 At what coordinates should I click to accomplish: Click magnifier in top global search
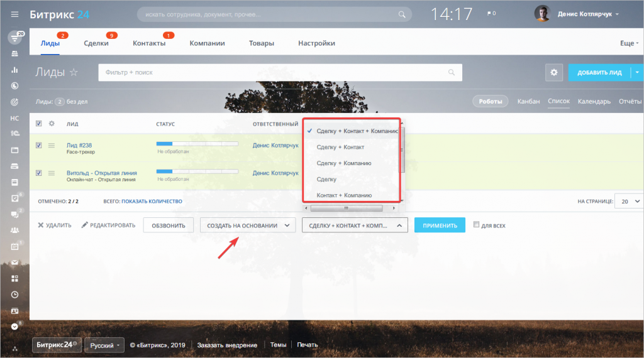(x=402, y=14)
